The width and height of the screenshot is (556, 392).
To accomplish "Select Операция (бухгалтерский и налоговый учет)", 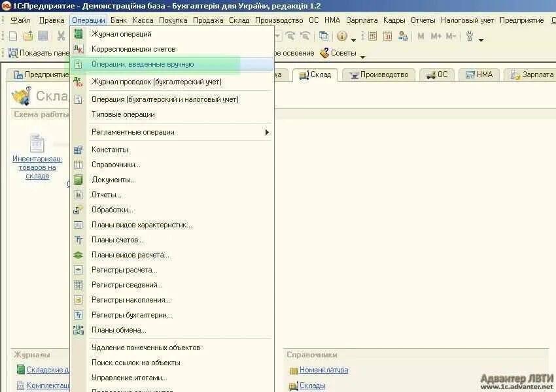I will (172, 99).
